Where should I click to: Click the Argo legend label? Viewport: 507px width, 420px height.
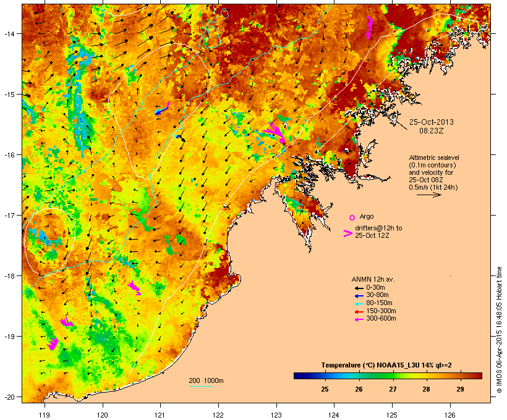coord(367,216)
